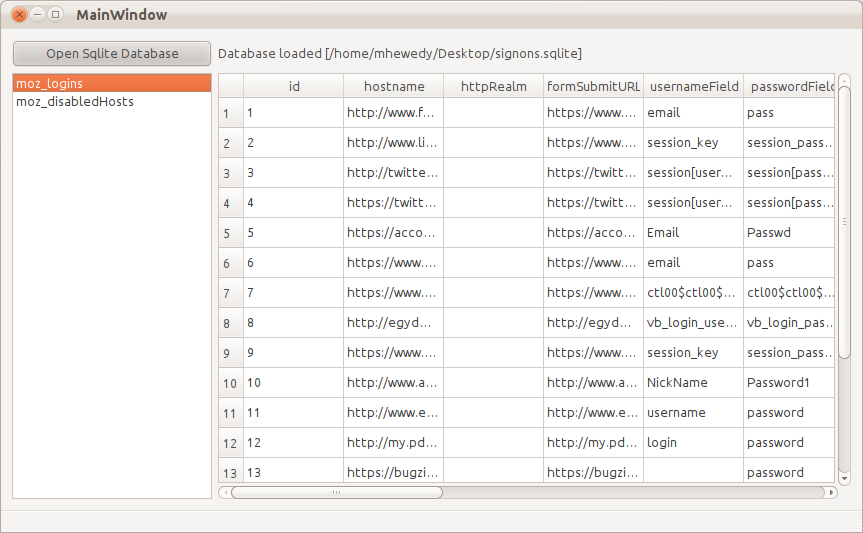Click the vertical scrollbar handle
This screenshot has width=863, height=533.
(x=844, y=222)
